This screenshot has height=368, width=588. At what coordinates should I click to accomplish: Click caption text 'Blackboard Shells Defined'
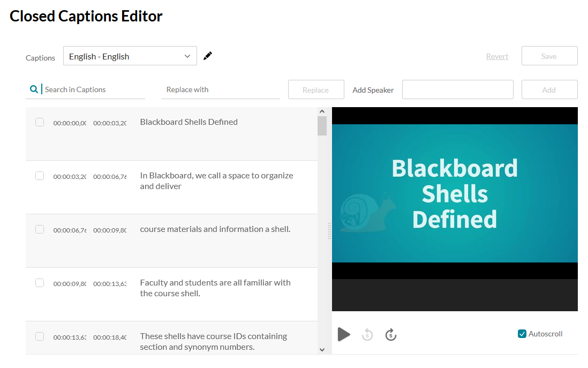click(189, 122)
